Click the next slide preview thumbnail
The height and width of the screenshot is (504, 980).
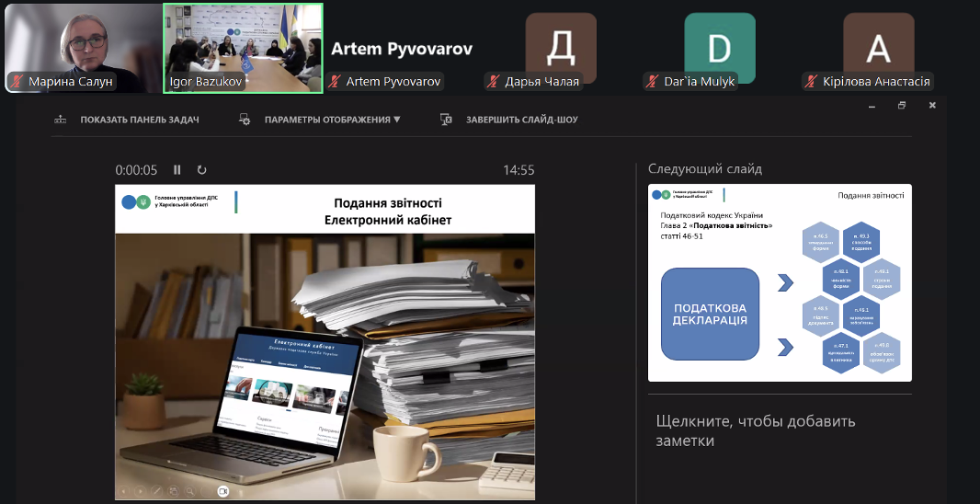tap(780, 282)
